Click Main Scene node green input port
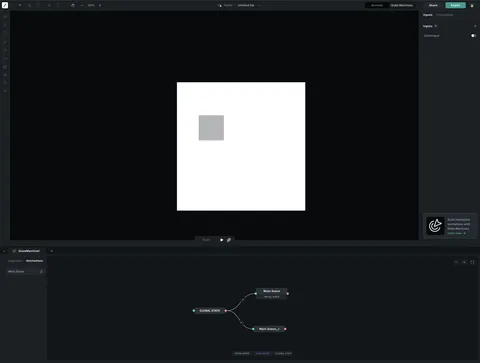 [256, 294]
